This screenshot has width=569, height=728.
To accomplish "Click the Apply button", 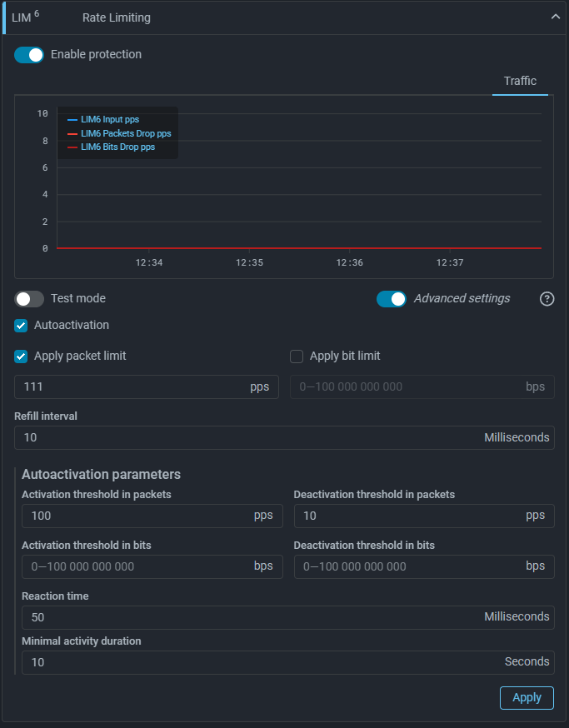I will pyautogui.click(x=527, y=698).
